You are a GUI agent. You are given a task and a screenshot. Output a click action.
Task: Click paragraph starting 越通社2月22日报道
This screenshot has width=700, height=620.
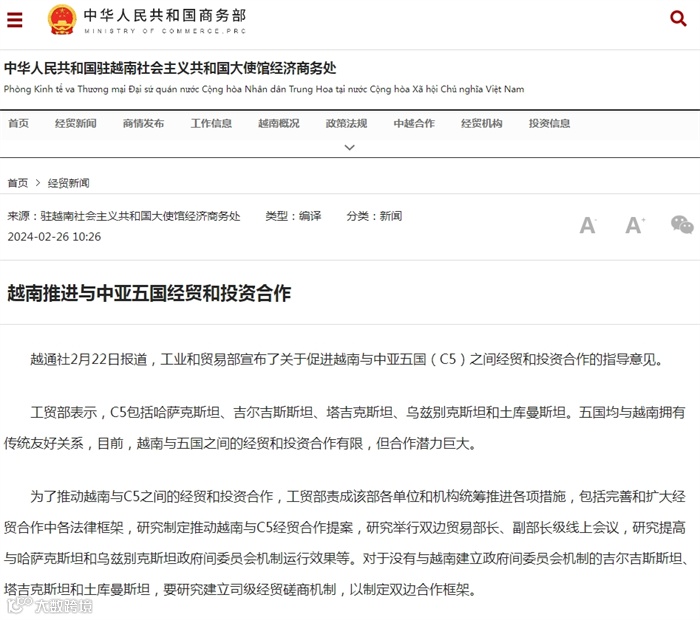click(x=347, y=359)
